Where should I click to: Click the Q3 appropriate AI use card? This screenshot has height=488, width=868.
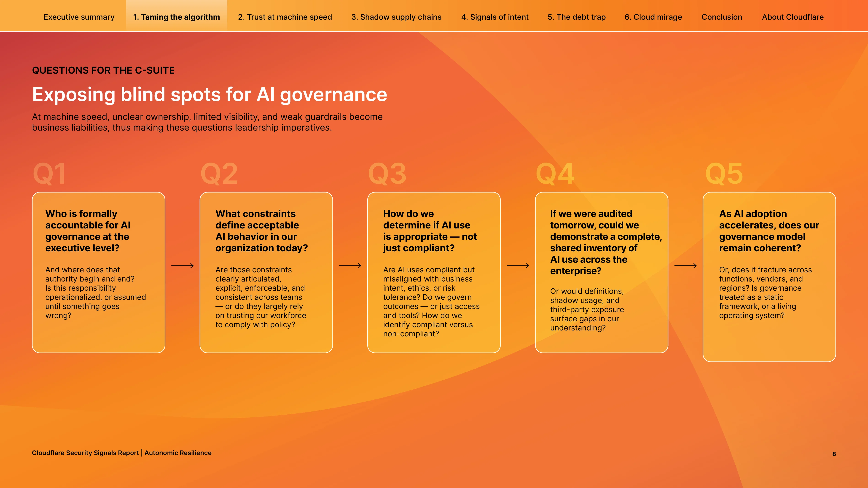pyautogui.click(x=434, y=272)
